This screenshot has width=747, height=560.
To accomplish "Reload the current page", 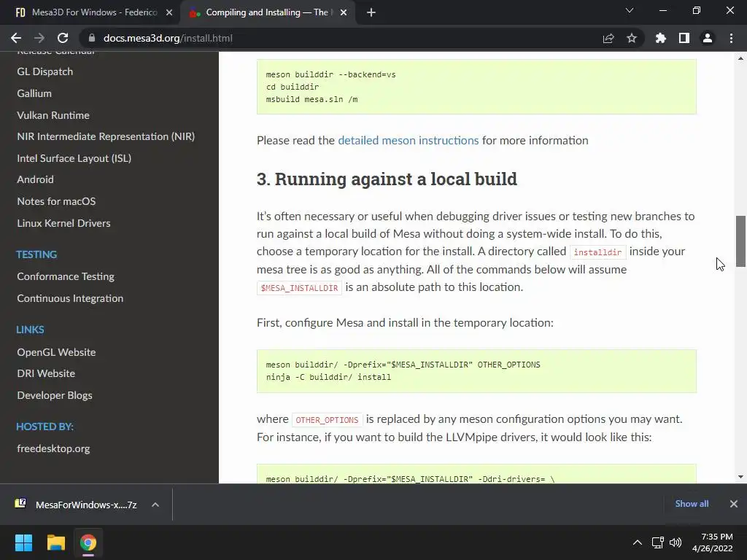I will pos(63,38).
